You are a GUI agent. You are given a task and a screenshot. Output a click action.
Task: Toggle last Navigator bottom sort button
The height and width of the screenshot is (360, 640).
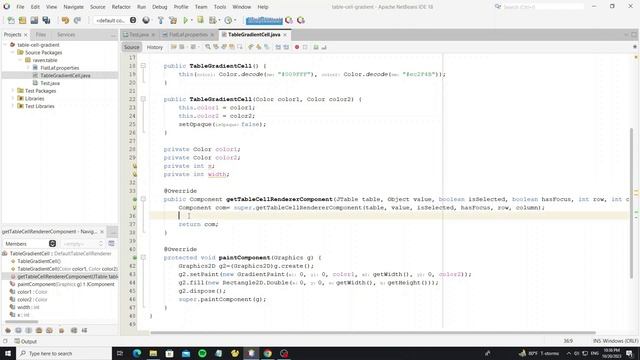pyautogui.click(x=84, y=330)
